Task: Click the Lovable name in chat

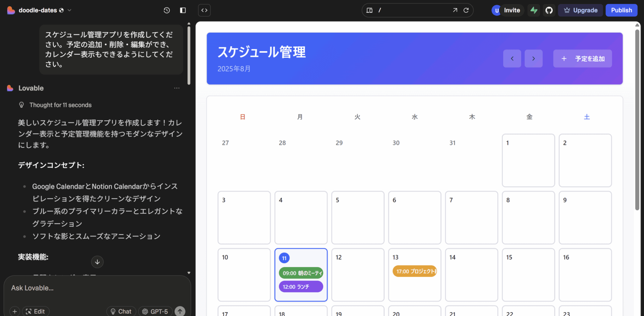Action: [31, 88]
